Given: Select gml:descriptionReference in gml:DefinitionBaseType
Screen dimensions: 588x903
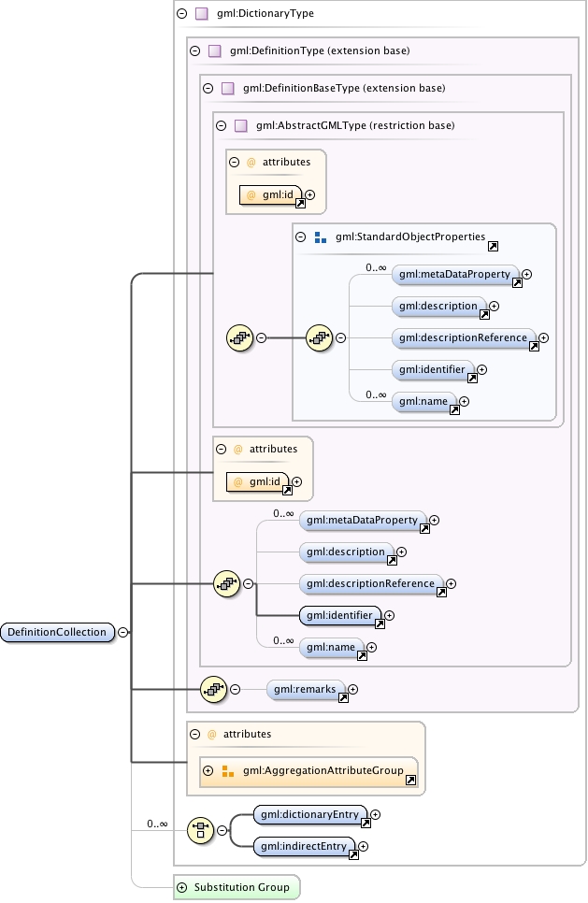Looking at the screenshot, I should 371,584.
